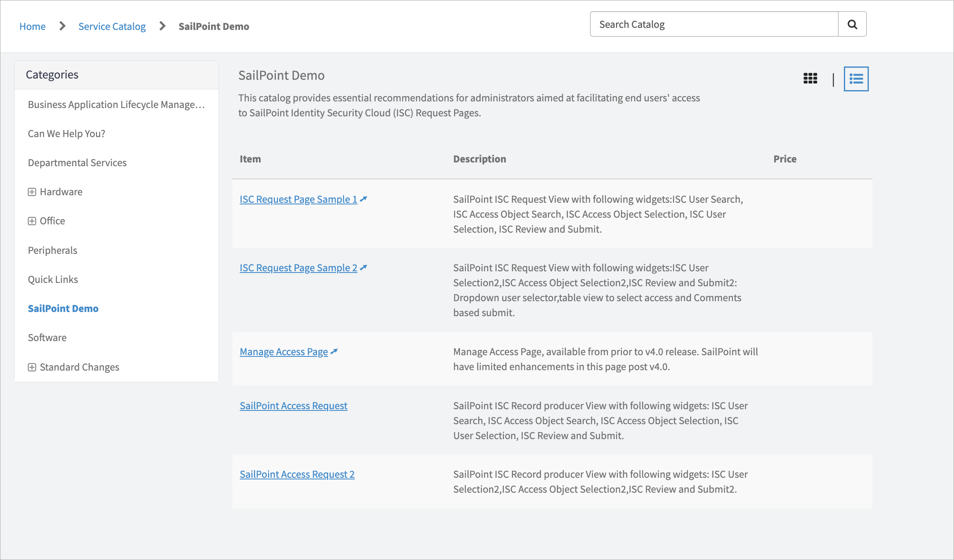The image size is (954, 560).
Task: Select the Office category label
Action: 52,221
